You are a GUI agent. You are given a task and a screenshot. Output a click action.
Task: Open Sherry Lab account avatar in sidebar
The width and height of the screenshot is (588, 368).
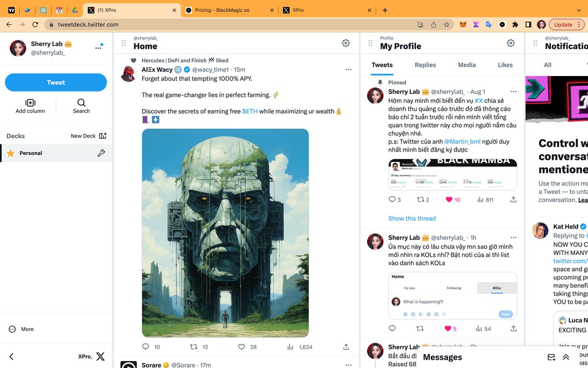pyautogui.click(x=18, y=48)
